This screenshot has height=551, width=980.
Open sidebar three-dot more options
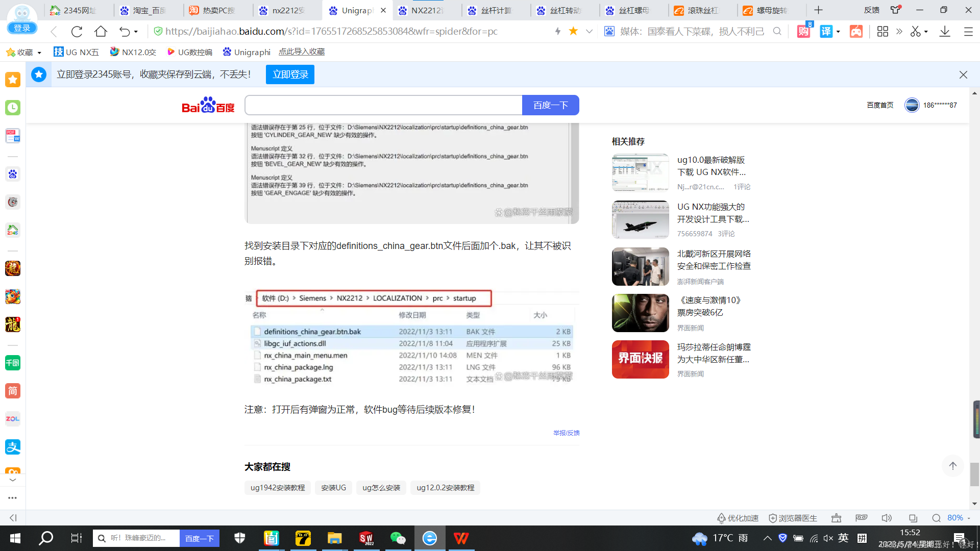coord(13,498)
